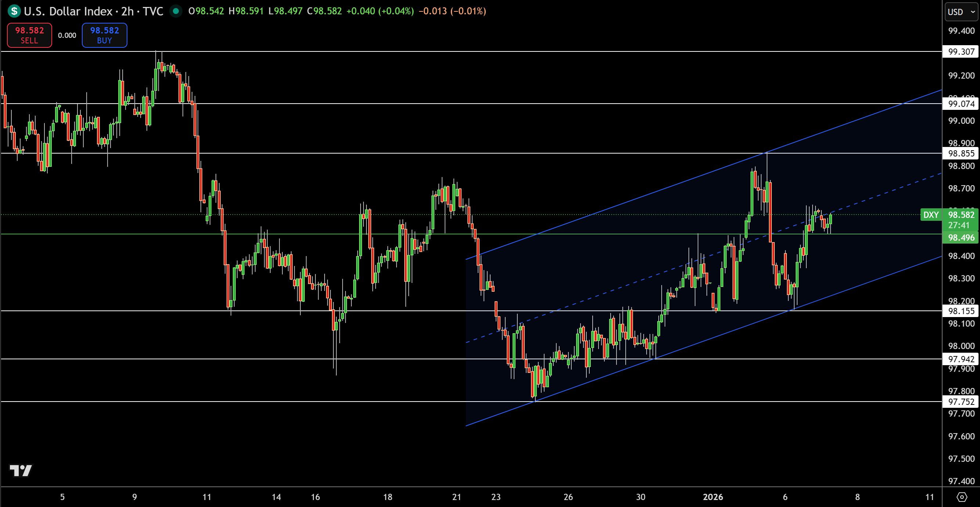The image size is (980, 507).
Task: Click the 99.074 horizontal line price label
Action: pyautogui.click(x=961, y=104)
